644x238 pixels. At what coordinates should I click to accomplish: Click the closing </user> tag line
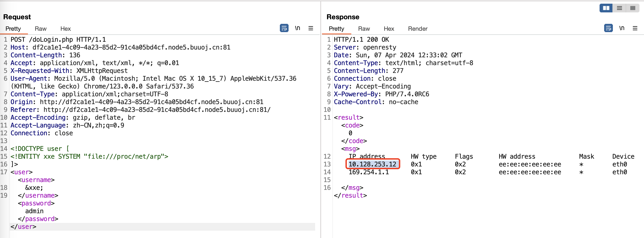[23, 227]
